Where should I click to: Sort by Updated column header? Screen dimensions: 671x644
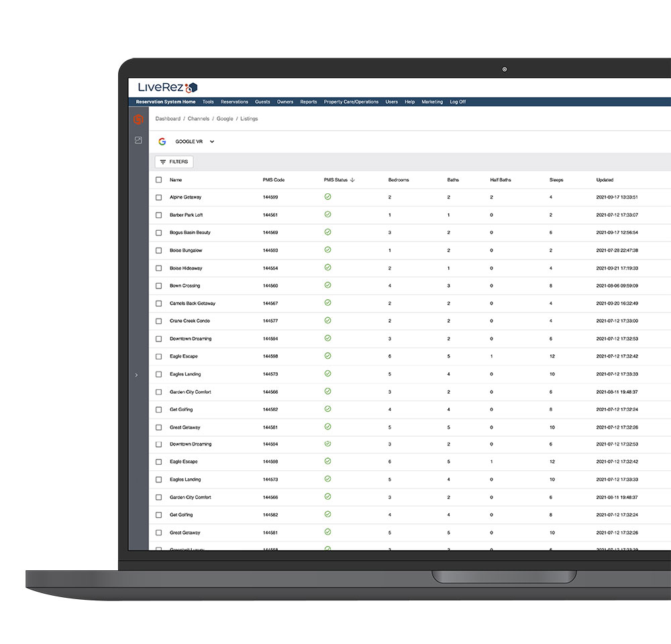point(605,180)
